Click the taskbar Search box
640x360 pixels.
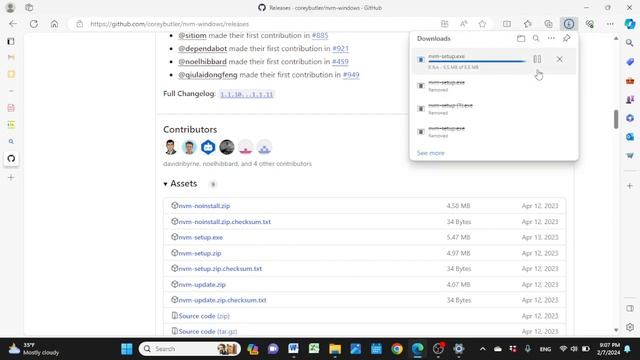190,349
